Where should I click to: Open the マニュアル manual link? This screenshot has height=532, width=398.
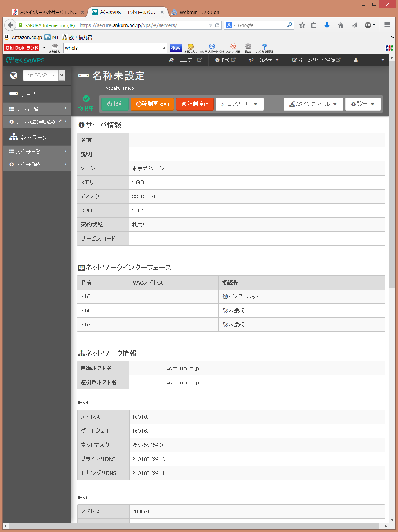(185, 60)
